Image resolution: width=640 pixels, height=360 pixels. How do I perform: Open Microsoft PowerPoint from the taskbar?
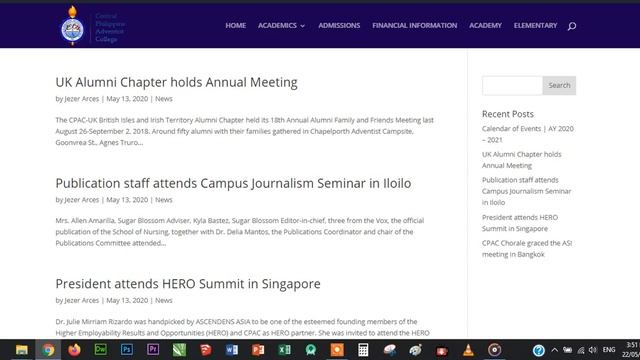click(258, 350)
